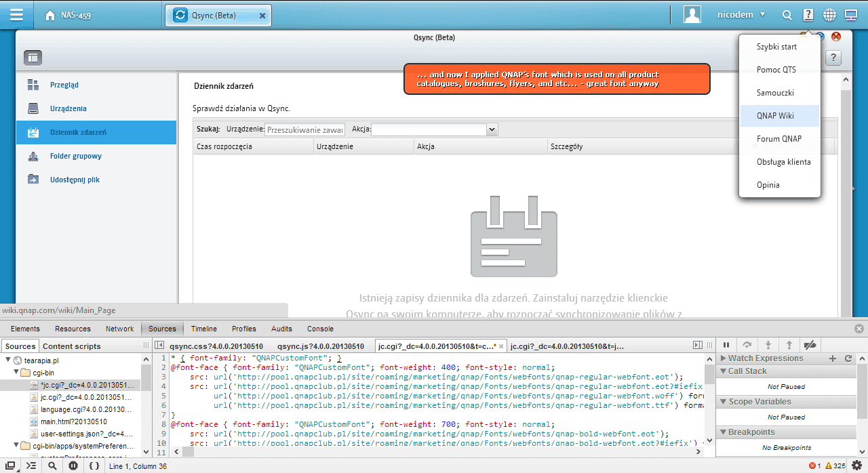Click the user avatar picture
The width and height of the screenshot is (868, 473).
point(692,14)
